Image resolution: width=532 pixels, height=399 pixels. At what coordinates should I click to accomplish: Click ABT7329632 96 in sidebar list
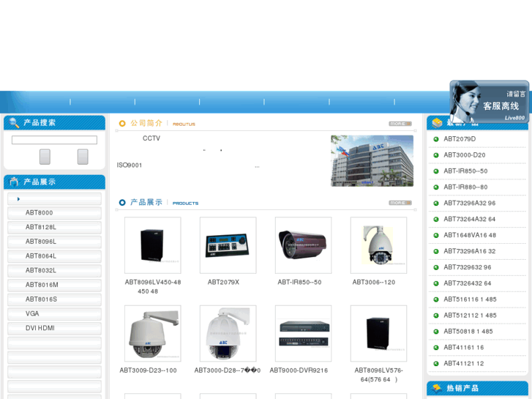[468, 267]
